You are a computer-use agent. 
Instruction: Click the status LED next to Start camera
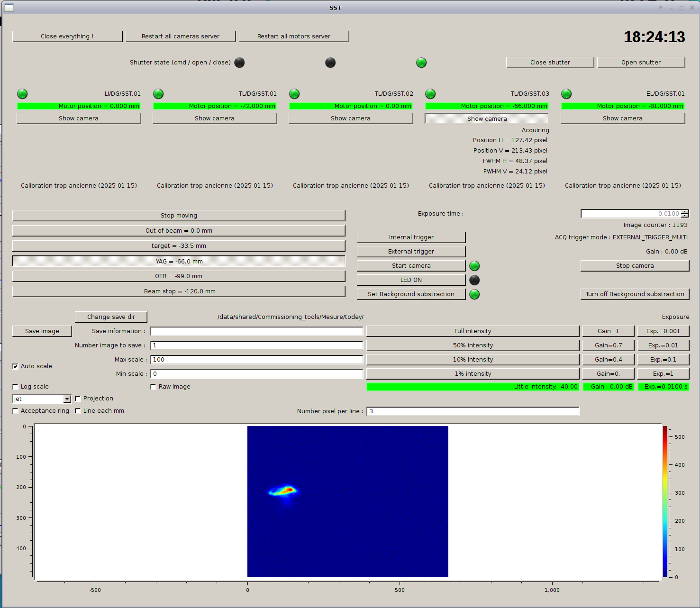point(474,266)
